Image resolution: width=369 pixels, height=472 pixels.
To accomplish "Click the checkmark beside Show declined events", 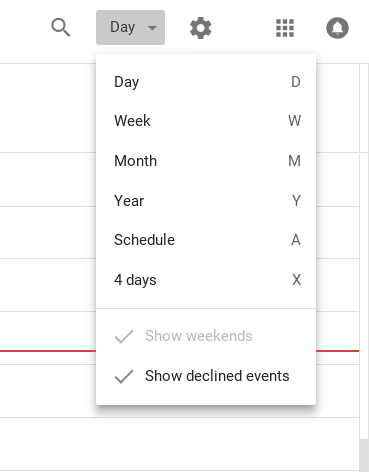I will coord(124,377).
